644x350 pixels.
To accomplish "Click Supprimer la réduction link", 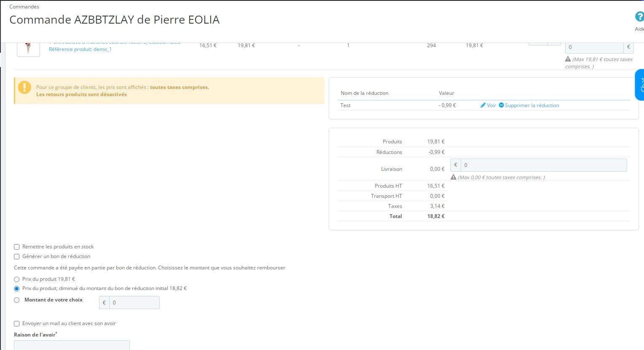I will click(532, 105).
